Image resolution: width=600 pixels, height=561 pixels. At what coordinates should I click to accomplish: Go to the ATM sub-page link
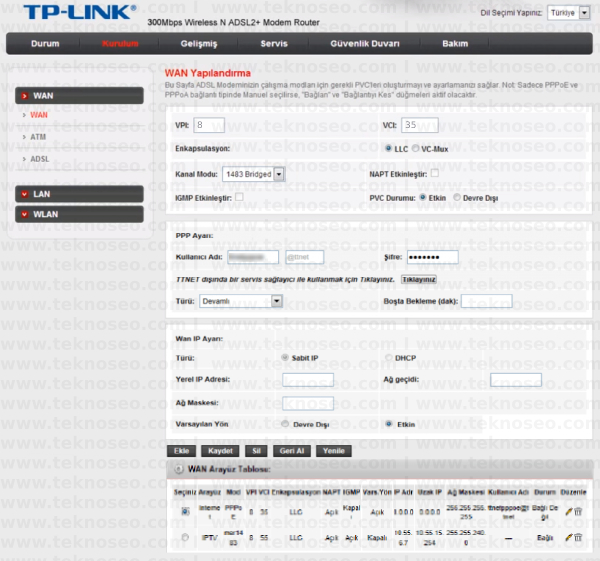click(38, 137)
